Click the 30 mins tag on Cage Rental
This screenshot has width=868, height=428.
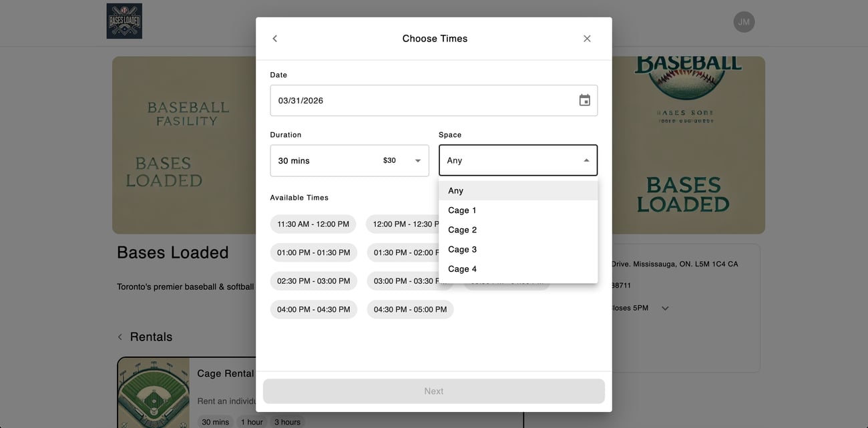215,422
